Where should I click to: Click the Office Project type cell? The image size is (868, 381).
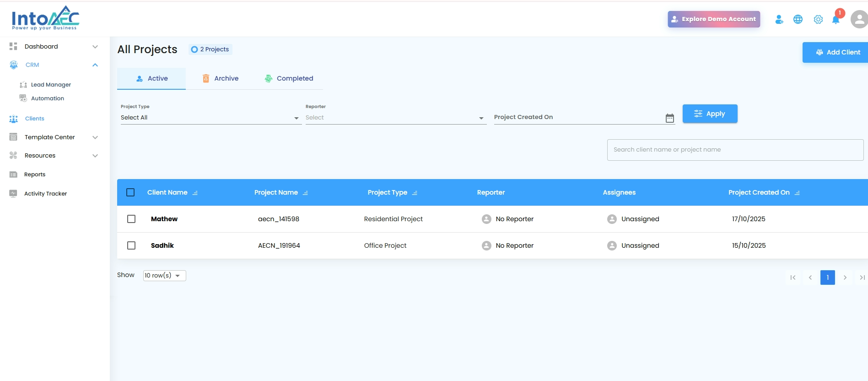385,245
